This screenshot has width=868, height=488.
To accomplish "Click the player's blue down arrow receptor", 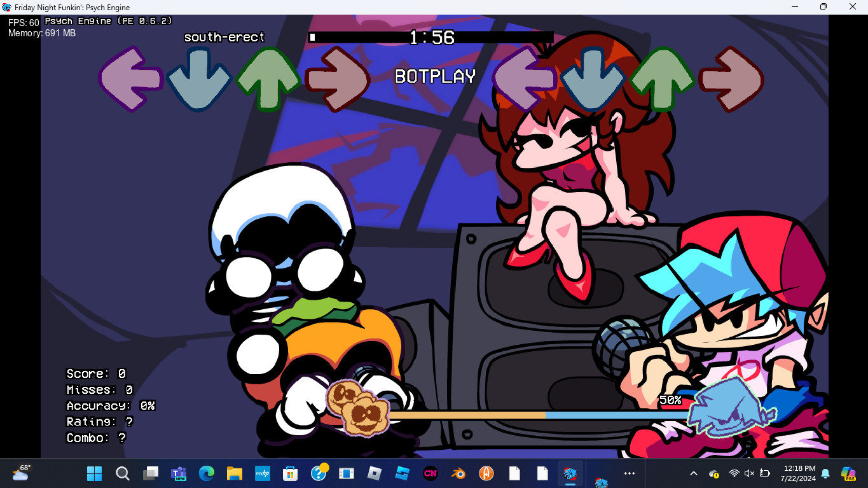I will 593,79.
